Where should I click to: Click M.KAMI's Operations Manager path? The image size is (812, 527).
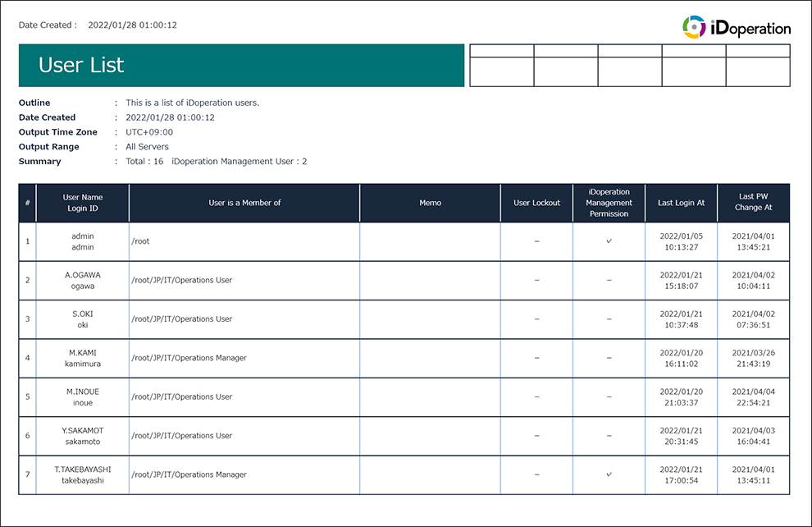click(x=189, y=358)
